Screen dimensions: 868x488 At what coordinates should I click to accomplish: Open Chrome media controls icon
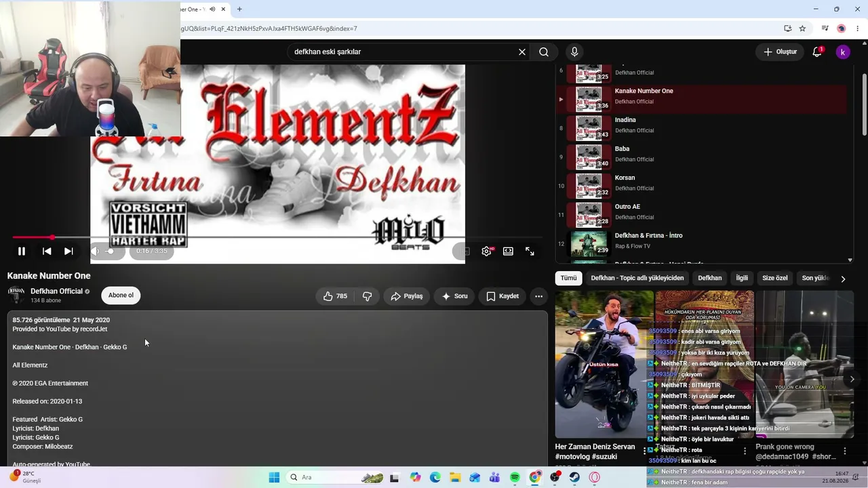click(x=825, y=28)
